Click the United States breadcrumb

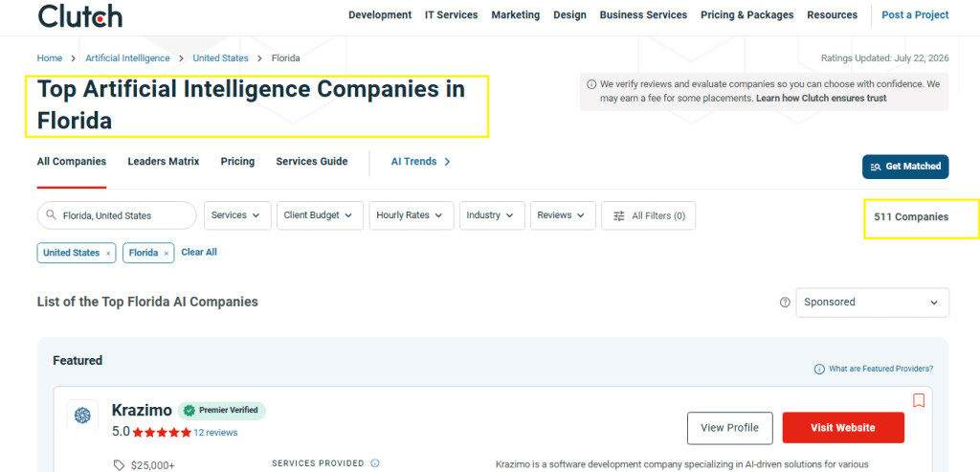click(x=221, y=58)
